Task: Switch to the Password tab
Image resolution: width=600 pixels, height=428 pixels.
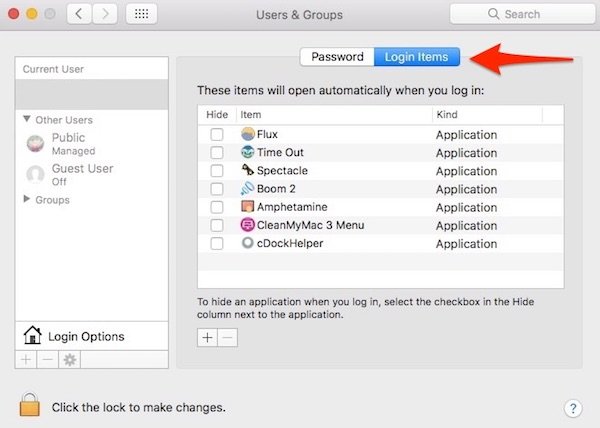Action: pos(337,57)
